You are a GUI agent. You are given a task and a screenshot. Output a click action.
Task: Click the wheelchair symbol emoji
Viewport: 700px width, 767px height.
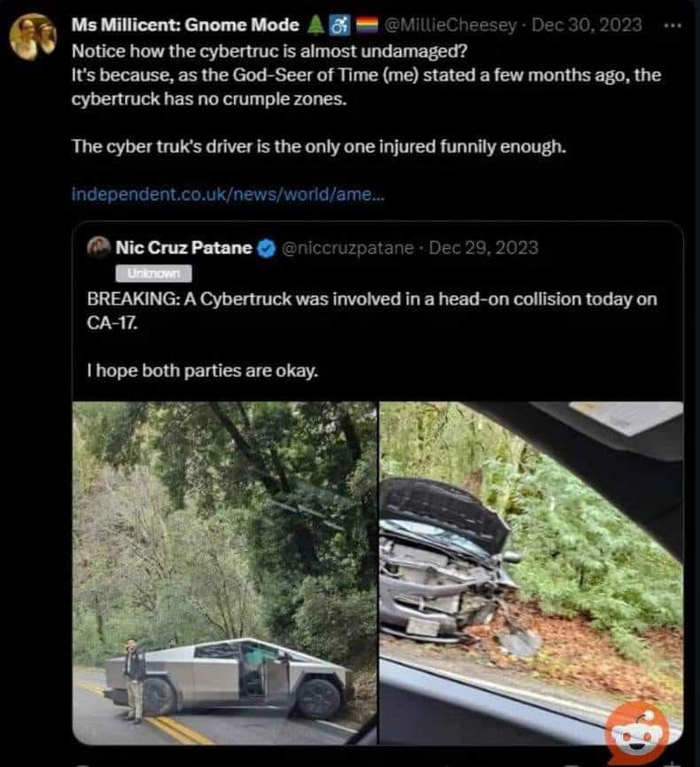(338, 25)
